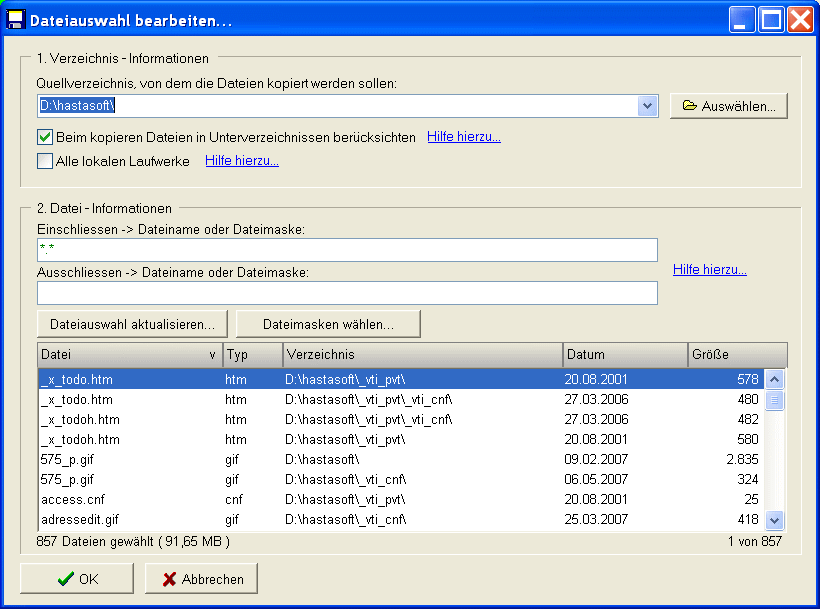
Task: Sort list by Datei column header
Action: coord(130,355)
